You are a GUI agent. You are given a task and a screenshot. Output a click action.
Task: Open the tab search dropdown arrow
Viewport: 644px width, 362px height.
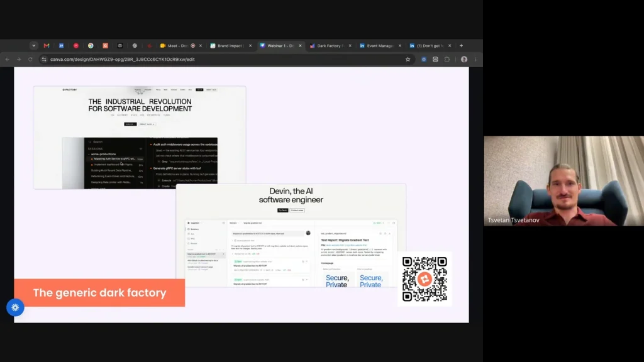tap(34, 45)
